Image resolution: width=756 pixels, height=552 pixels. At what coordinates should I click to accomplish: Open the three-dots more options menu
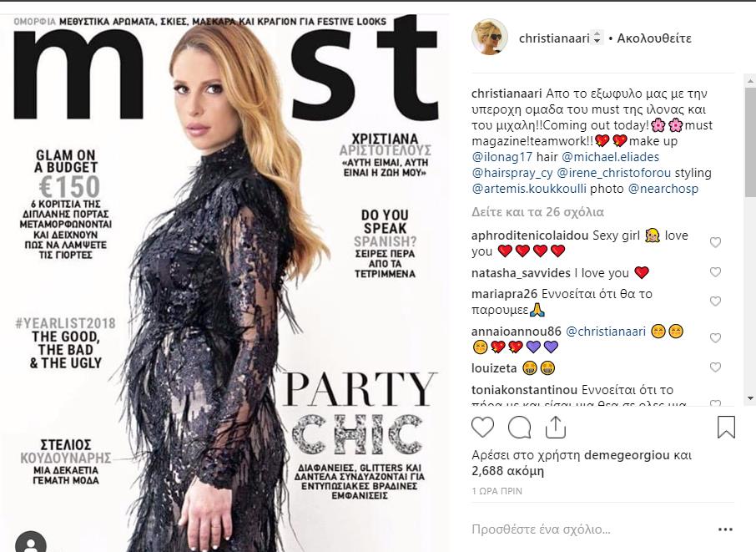pyautogui.click(x=725, y=529)
